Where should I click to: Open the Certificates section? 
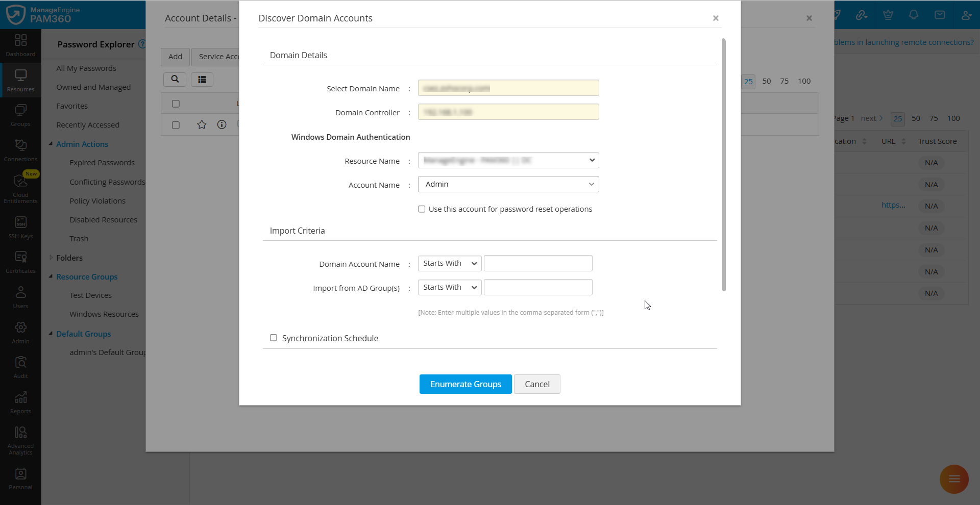(20, 261)
